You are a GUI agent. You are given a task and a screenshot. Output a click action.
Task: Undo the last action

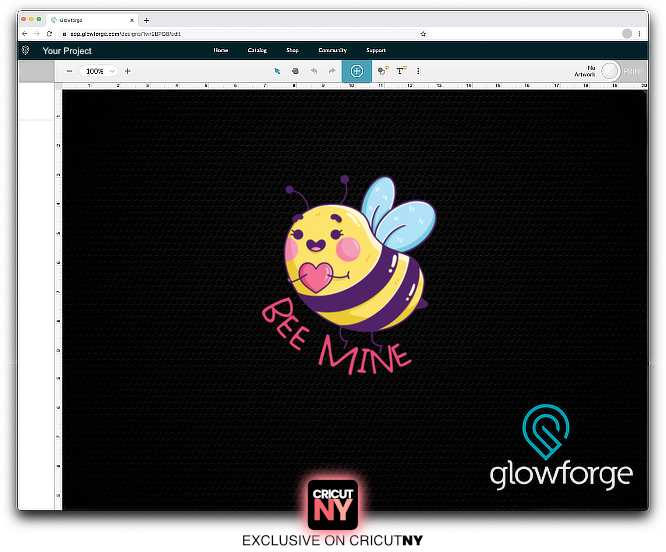(314, 71)
